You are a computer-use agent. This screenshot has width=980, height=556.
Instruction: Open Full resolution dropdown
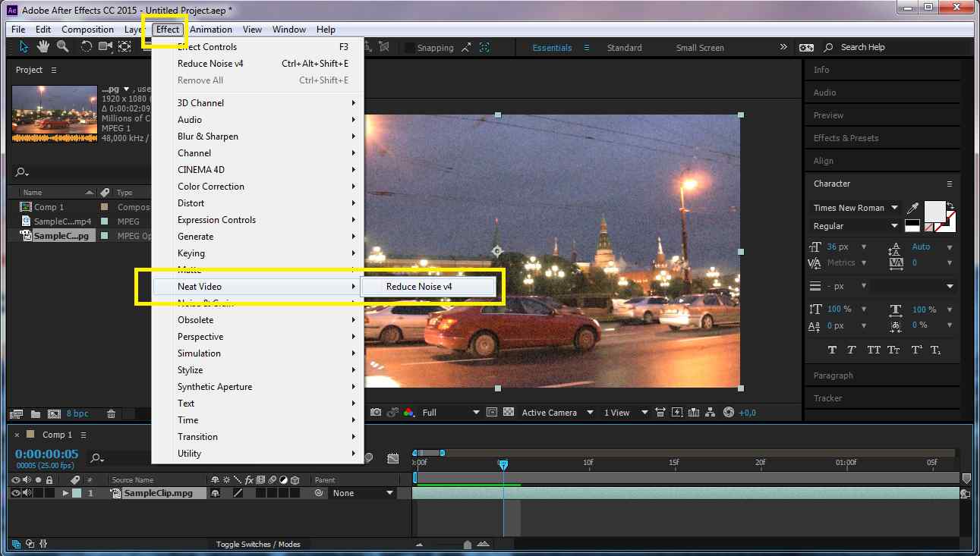(x=451, y=413)
